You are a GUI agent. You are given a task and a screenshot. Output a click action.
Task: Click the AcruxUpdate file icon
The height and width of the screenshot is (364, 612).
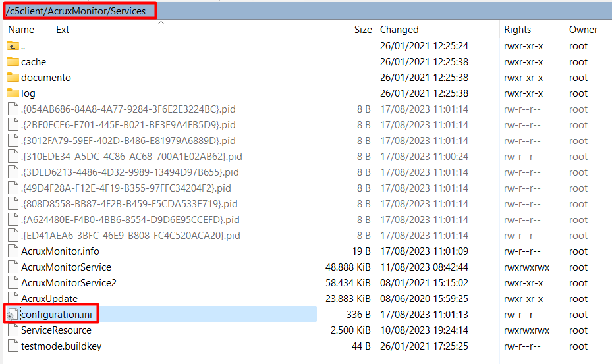click(x=13, y=298)
